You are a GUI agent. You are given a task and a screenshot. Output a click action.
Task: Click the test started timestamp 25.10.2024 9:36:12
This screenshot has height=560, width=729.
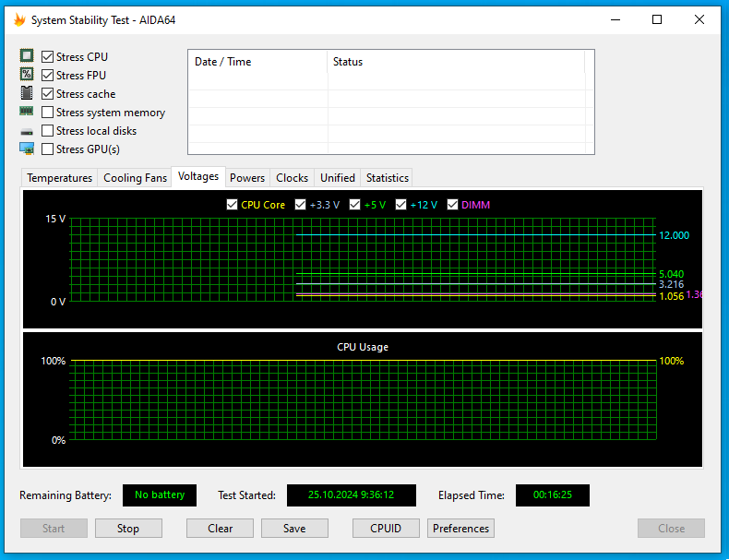(x=351, y=494)
